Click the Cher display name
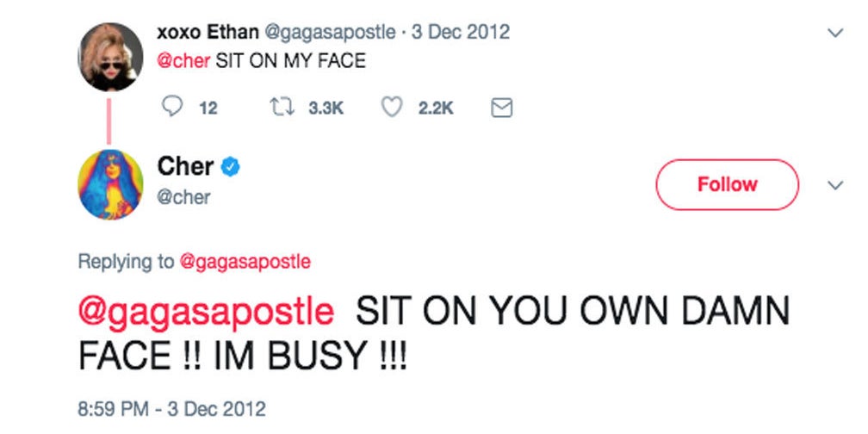 [186, 166]
